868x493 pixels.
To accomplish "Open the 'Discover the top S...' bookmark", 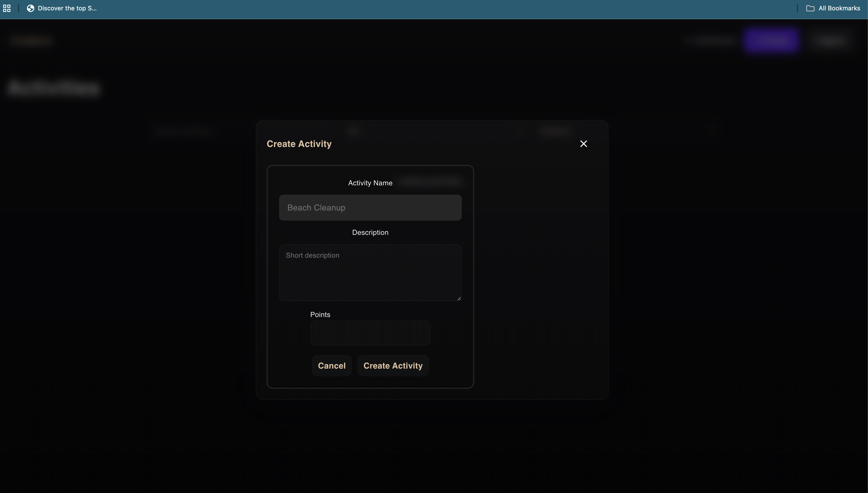I will pyautogui.click(x=67, y=8).
